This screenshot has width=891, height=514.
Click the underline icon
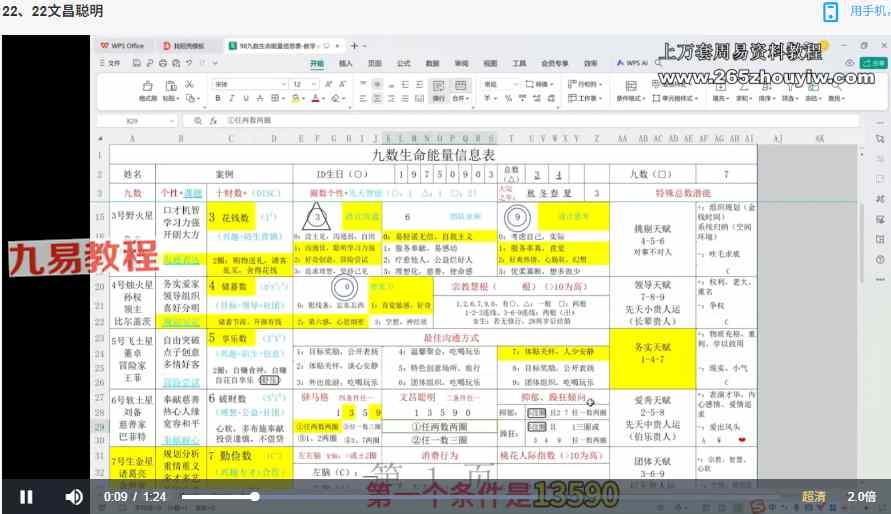[x=245, y=99]
